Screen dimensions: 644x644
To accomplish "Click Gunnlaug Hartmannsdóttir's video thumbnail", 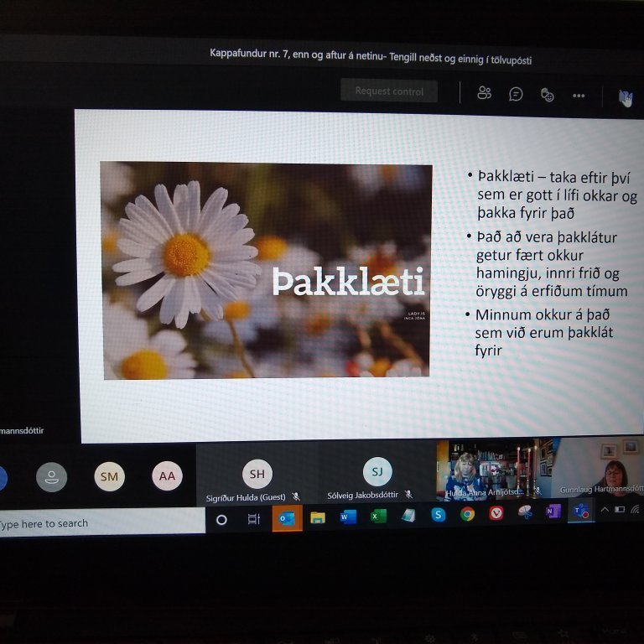I will point(600,468).
